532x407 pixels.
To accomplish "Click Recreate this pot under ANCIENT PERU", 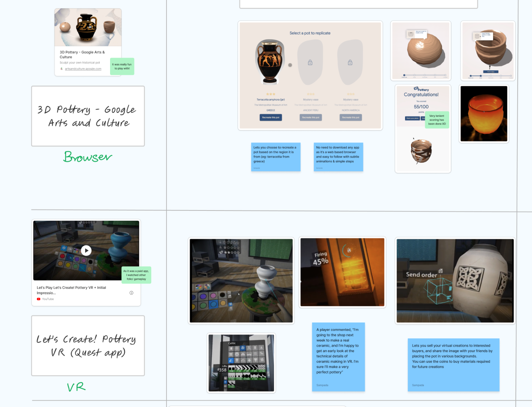I will (x=311, y=118).
